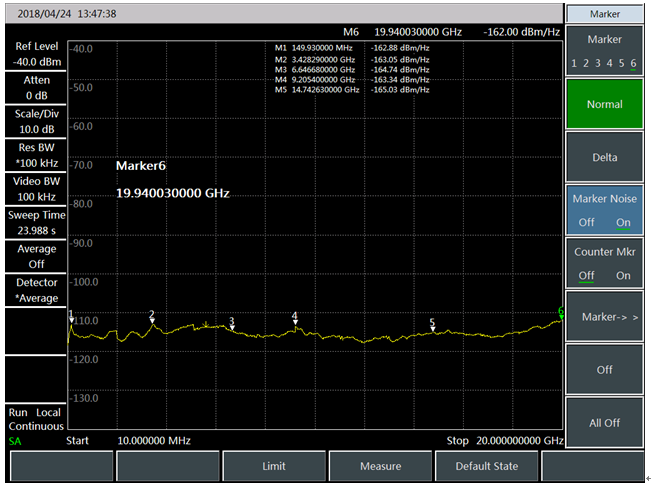The height and width of the screenshot is (487, 651).
Task: Turn all markers off with All Off
Action: pos(604,423)
